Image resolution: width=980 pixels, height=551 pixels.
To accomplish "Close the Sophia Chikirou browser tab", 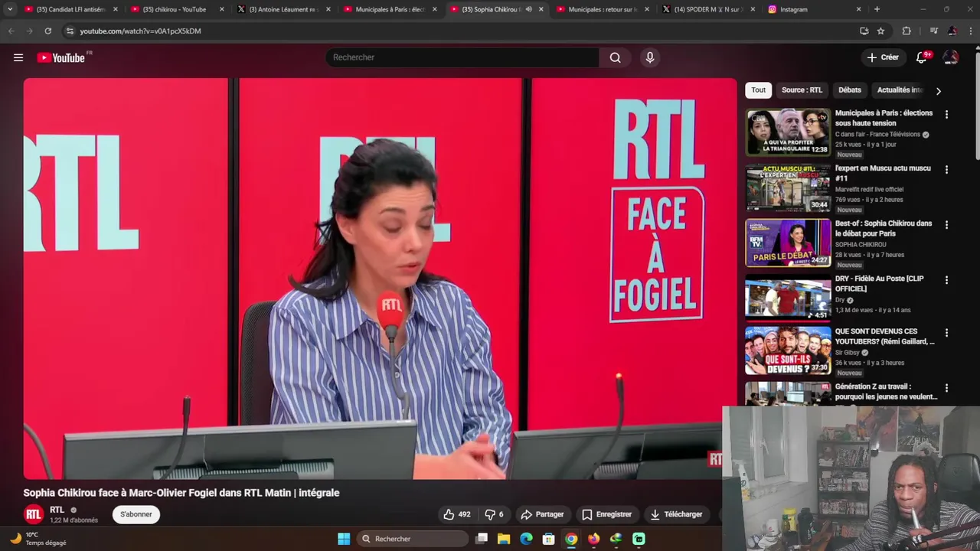I will coord(541,9).
